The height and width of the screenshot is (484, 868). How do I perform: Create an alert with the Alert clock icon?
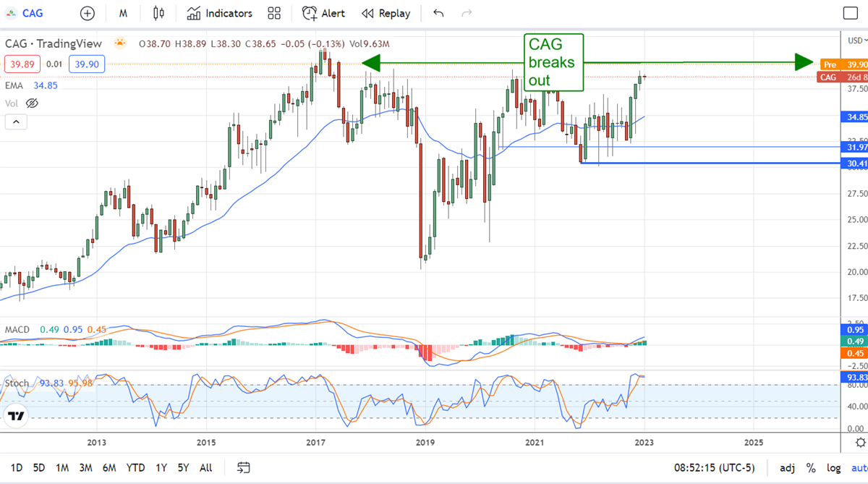(323, 13)
